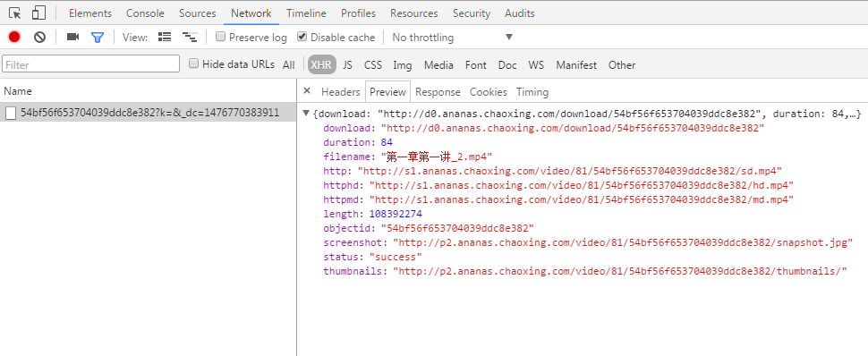This screenshot has width=868, height=356.
Task: Stop recording network log red button
Action: (14, 37)
